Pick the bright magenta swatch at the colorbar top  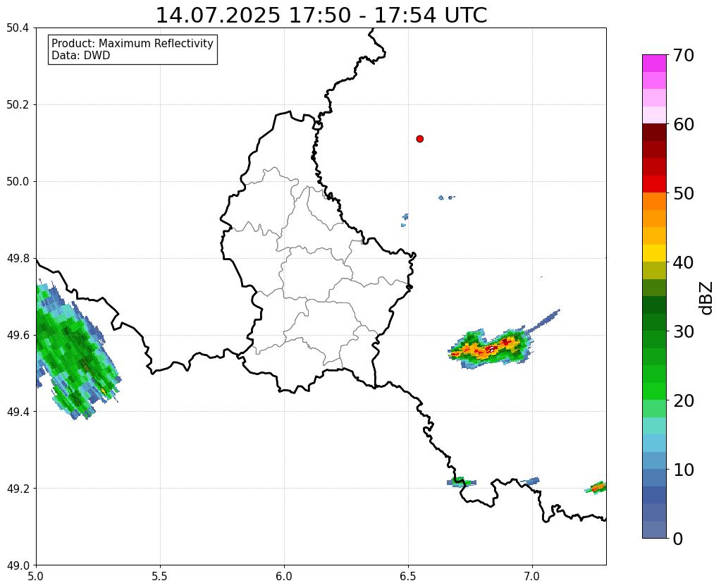coord(654,63)
